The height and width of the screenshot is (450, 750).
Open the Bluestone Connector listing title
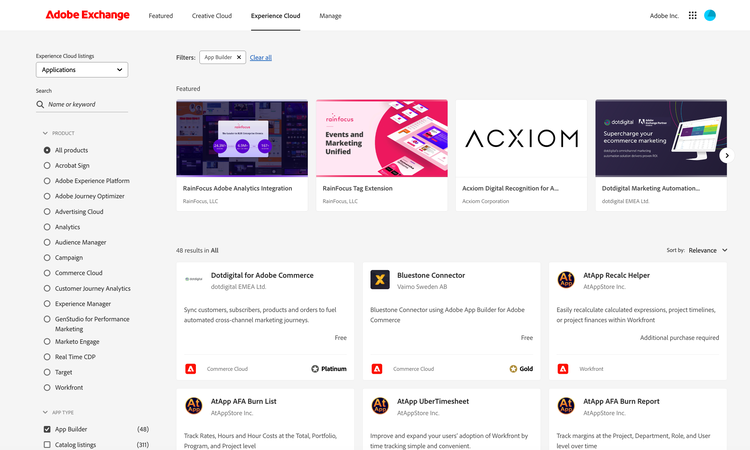431,275
